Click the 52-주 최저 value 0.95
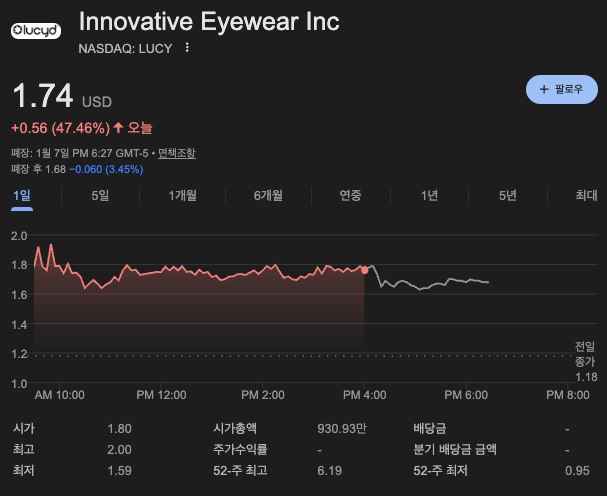607x496 pixels. 577,470
